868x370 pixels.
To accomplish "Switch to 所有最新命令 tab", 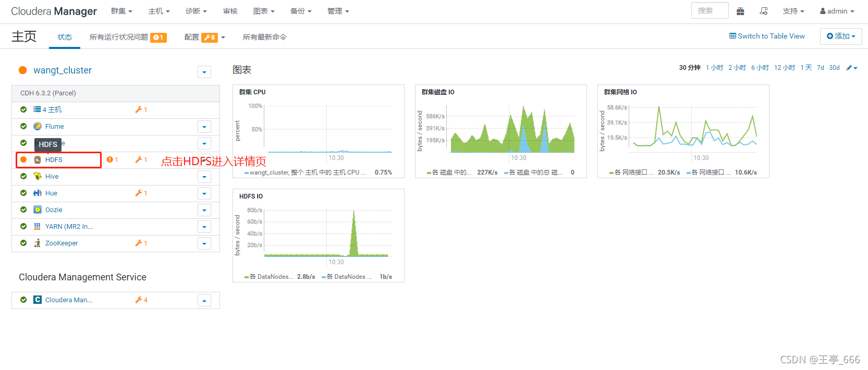I will tap(264, 37).
